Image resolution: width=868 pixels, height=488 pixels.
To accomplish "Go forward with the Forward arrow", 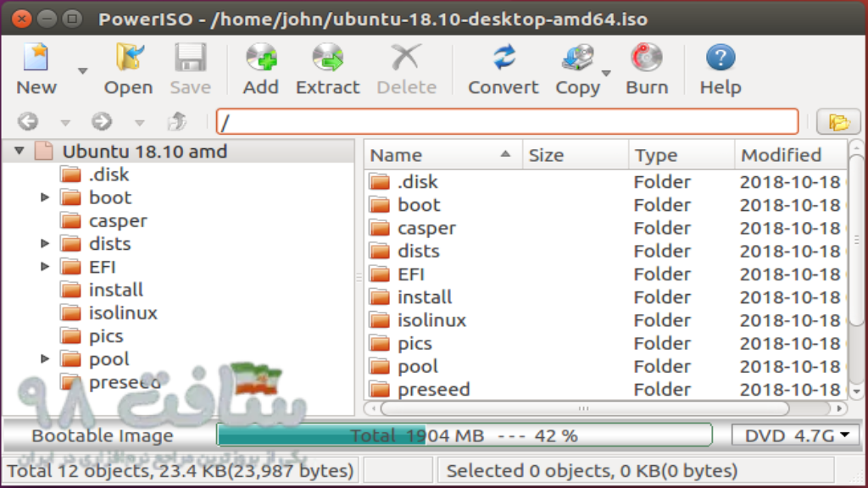I will pyautogui.click(x=102, y=121).
